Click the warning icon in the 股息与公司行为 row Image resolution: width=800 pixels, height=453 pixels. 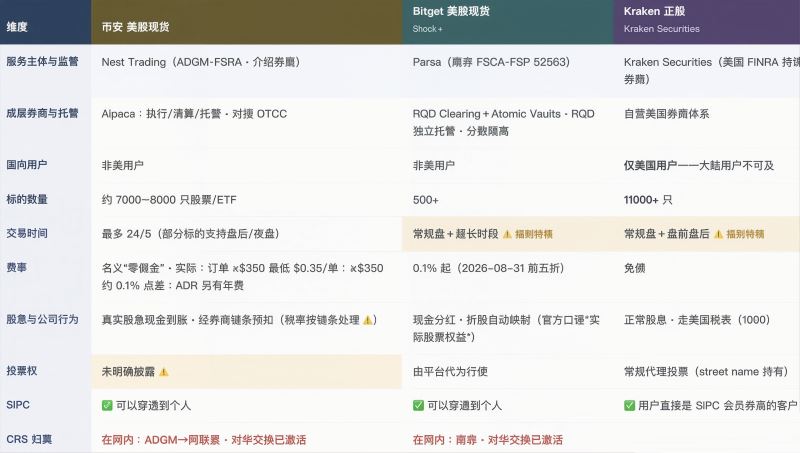point(367,320)
